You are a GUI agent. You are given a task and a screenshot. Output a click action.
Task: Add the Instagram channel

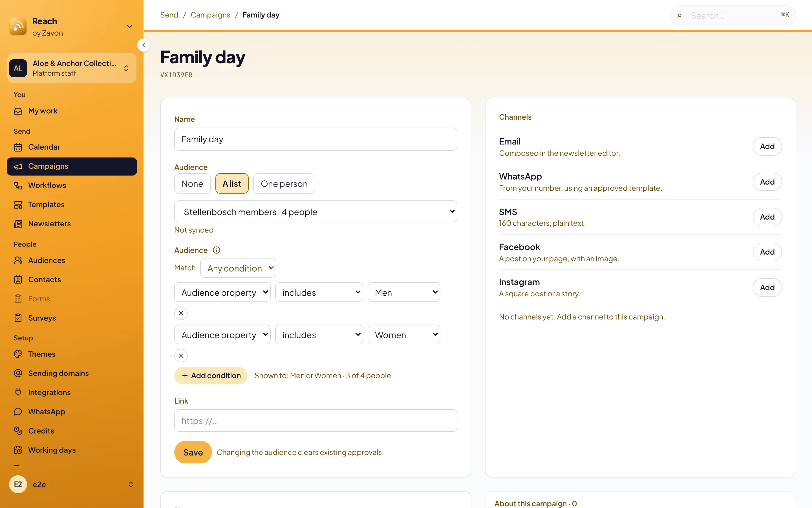[x=767, y=288]
